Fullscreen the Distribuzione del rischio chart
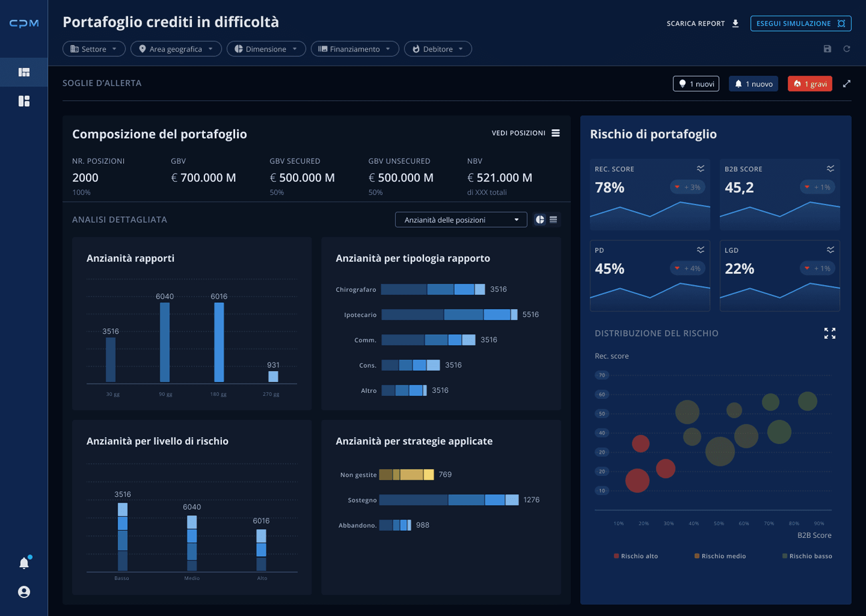 [830, 333]
